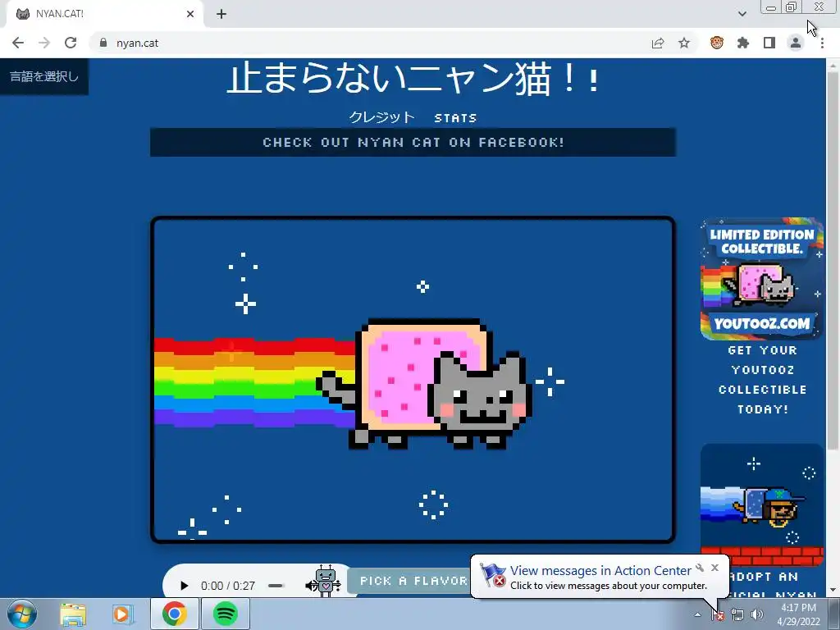This screenshot has height=630, width=840.
Task: Follow the Get Your Youtooz Collectible Today link
Action: point(762,380)
